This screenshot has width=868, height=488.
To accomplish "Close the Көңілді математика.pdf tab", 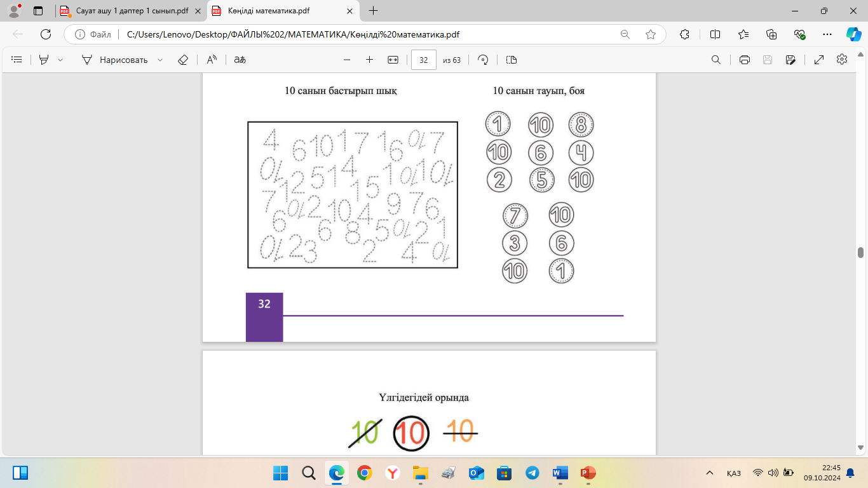I will click(349, 11).
